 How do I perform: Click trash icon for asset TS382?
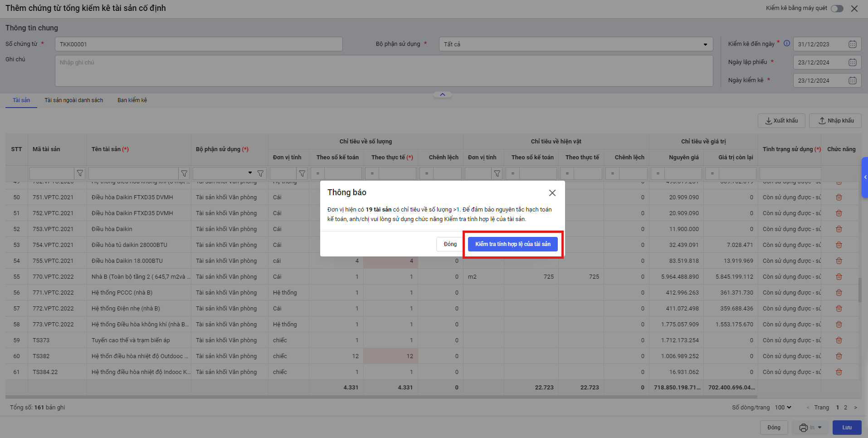click(x=839, y=356)
